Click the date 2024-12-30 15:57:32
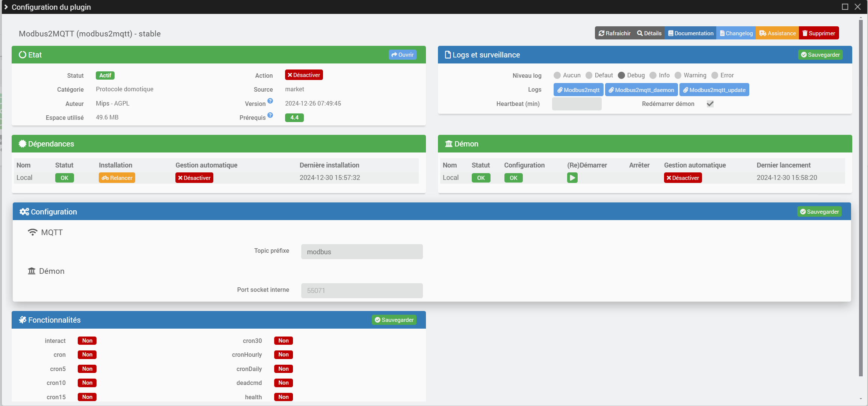Viewport: 868px width, 406px height. point(330,178)
